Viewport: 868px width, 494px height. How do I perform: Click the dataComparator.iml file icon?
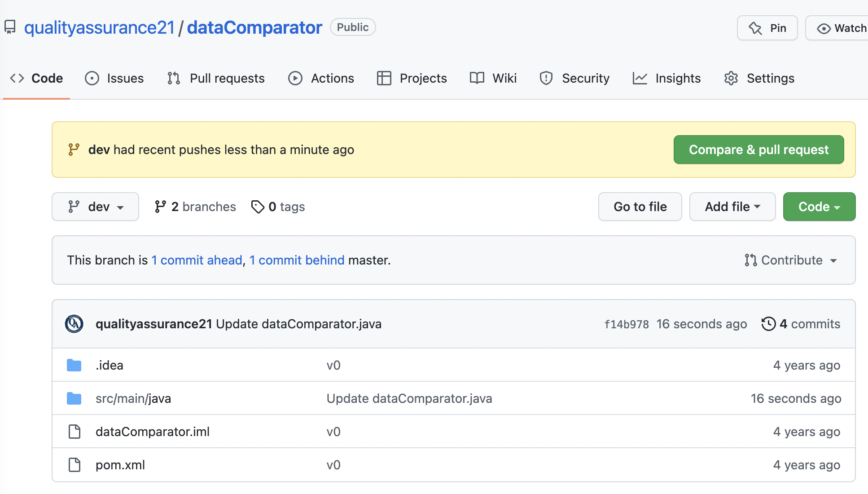click(x=74, y=432)
